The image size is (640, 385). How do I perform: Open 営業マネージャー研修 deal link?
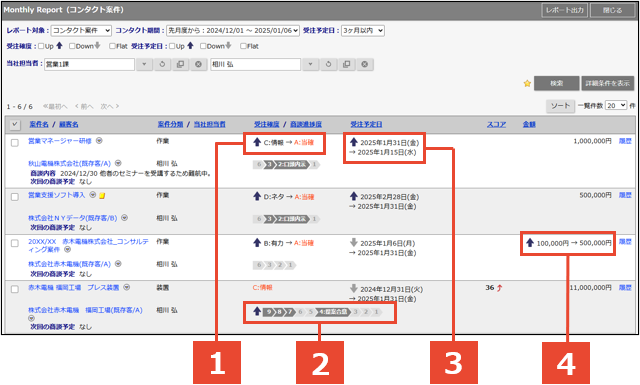60,141
